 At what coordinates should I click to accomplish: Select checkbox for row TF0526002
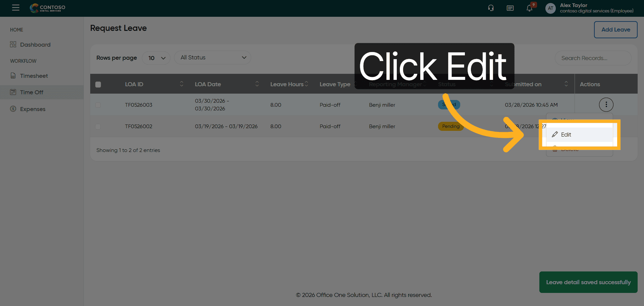pos(98,126)
